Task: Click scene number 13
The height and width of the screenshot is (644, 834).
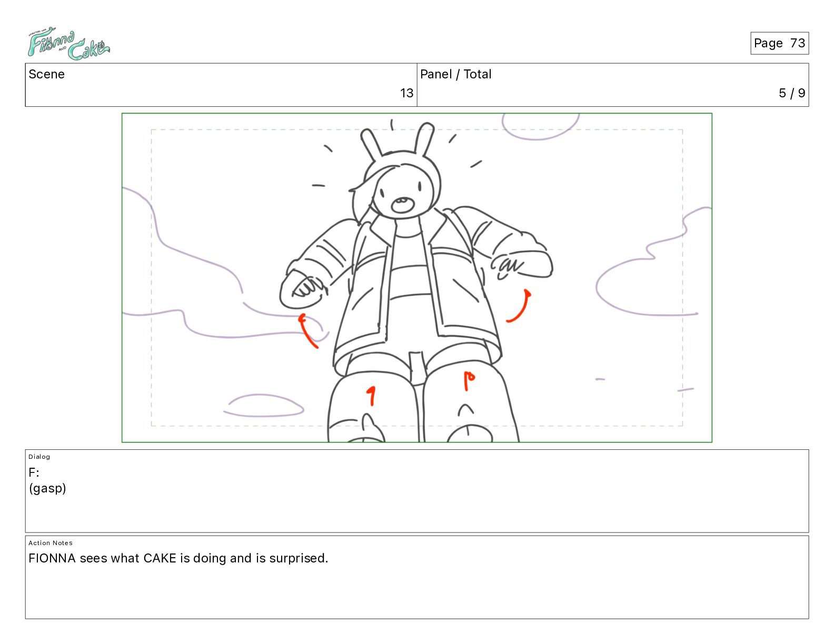Action: pyautogui.click(x=406, y=93)
